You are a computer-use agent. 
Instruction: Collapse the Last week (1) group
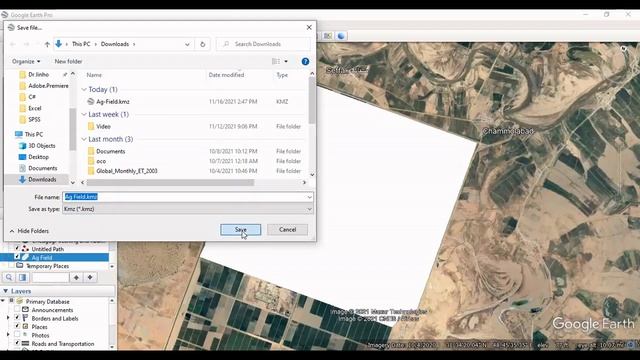click(x=84, y=114)
